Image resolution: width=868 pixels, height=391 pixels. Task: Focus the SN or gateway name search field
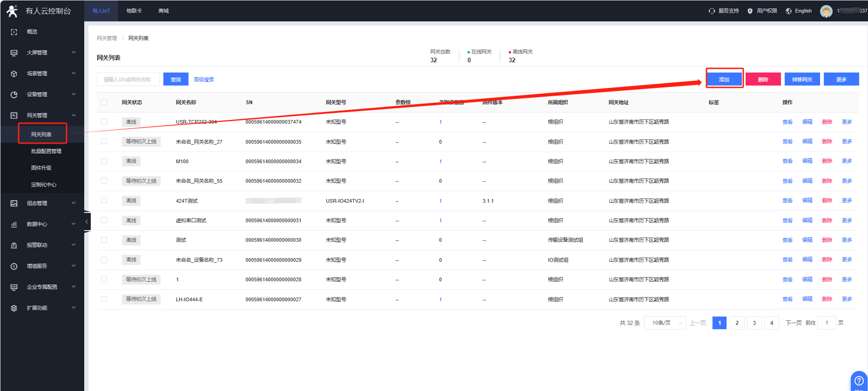(x=128, y=80)
